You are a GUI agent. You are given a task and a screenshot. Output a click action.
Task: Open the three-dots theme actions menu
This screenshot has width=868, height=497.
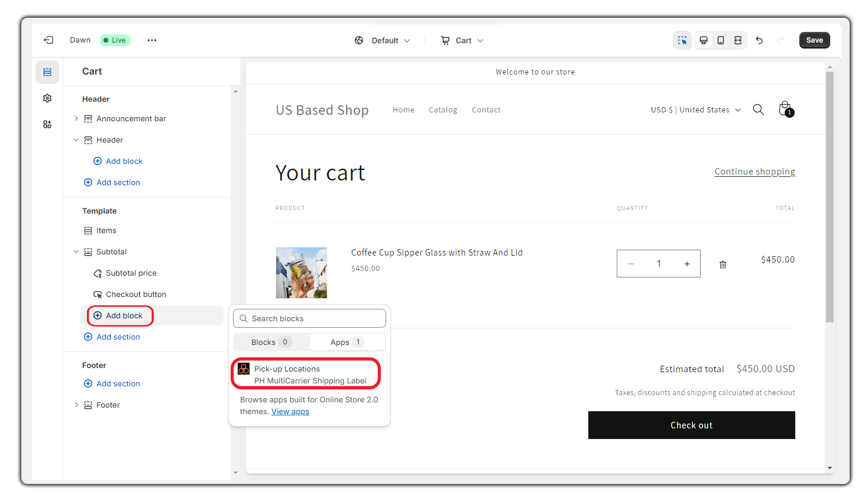tap(152, 40)
